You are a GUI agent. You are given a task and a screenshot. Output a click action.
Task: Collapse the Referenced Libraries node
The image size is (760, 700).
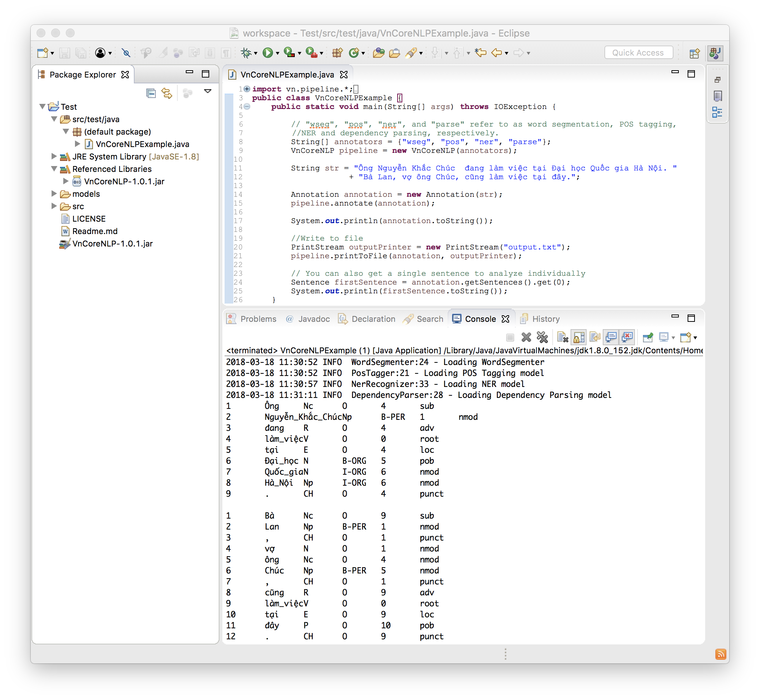[x=54, y=169]
